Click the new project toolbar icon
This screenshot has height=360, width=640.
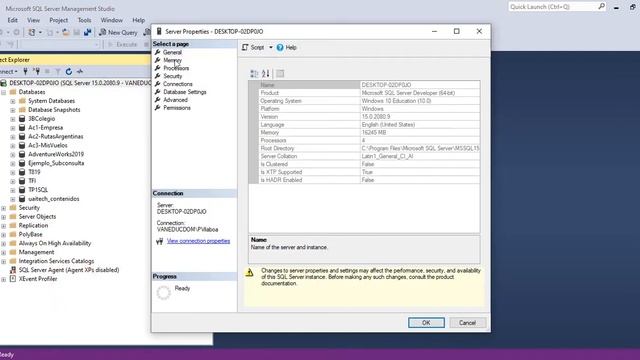click(31, 32)
